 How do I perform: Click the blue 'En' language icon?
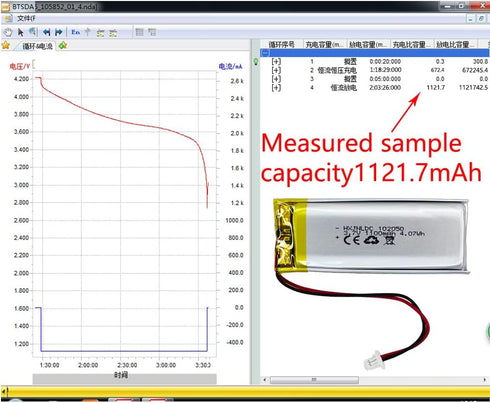pos(76,32)
